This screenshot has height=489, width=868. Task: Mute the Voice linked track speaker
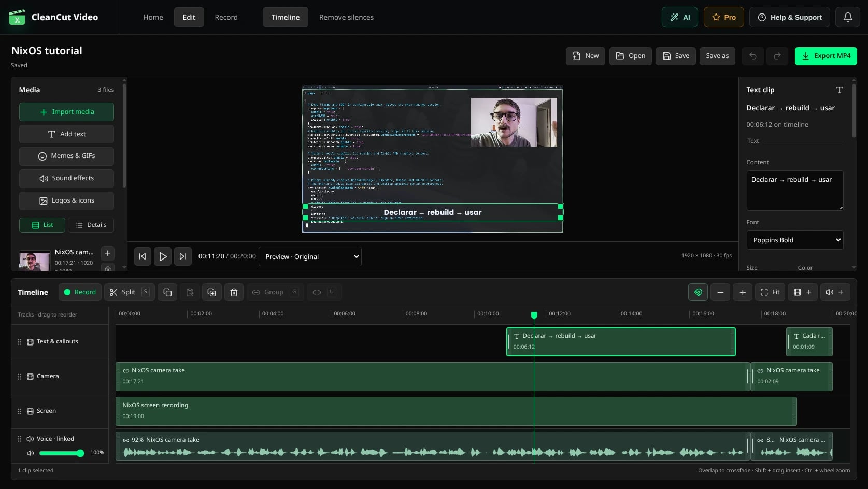click(30, 453)
